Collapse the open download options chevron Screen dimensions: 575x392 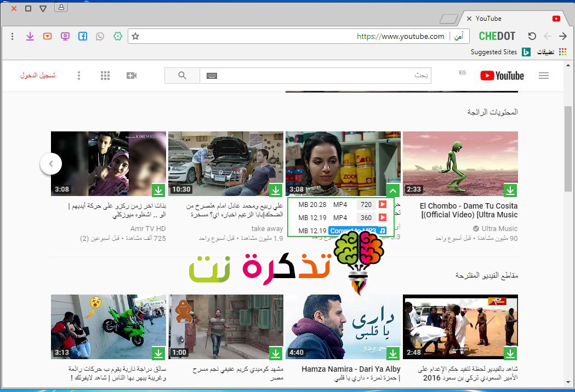[393, 190]
